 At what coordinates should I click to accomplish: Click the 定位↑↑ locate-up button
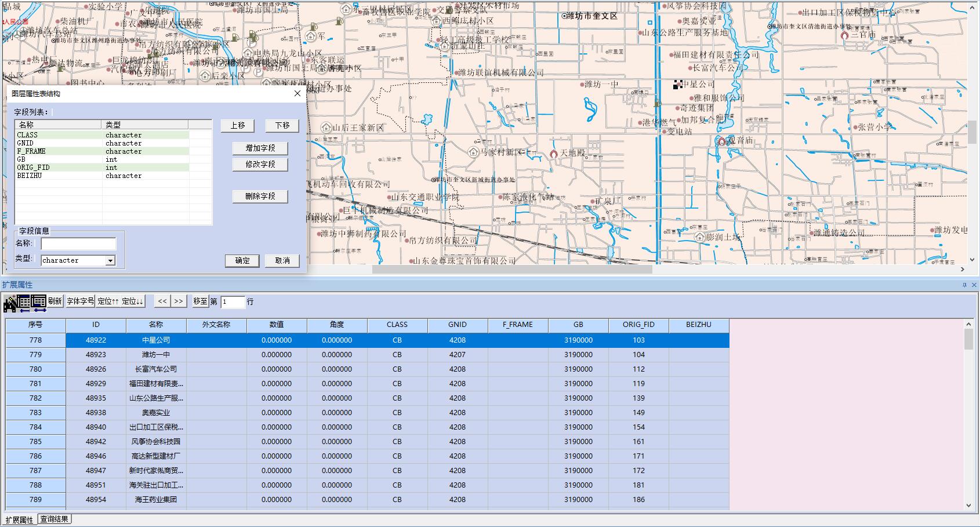[x=108, y=301]
